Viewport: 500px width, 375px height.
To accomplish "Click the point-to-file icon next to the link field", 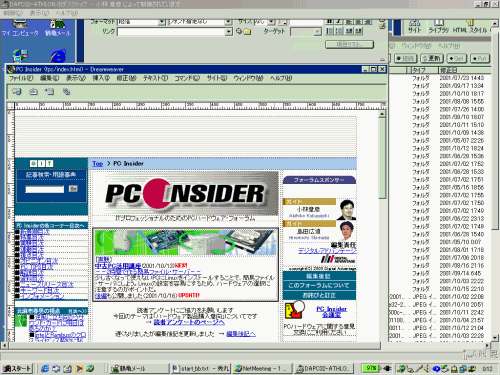I will point(239,31).
